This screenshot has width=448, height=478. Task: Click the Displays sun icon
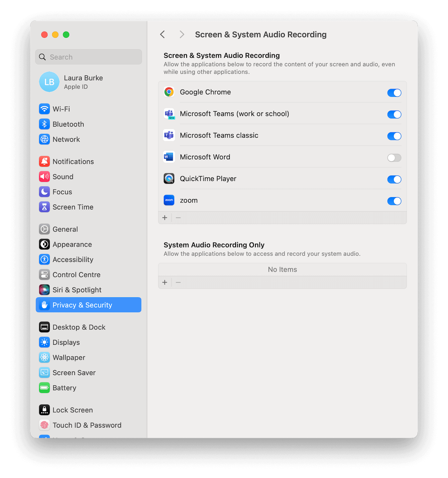(x=44, y=342)
